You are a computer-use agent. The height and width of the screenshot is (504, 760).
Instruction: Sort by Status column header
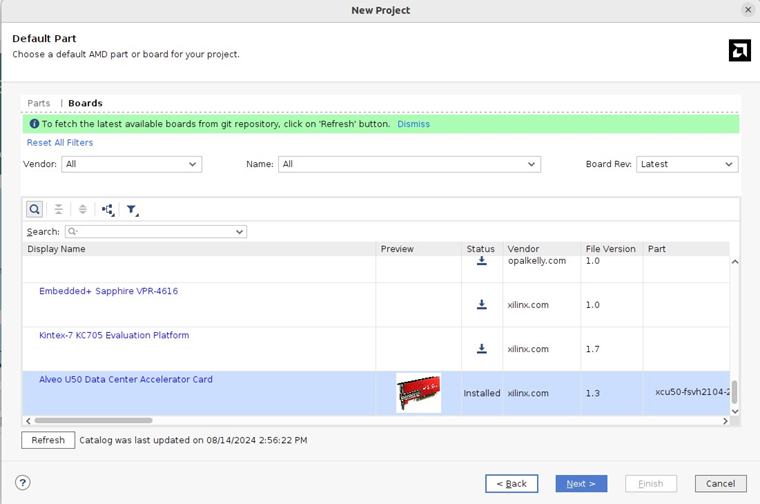pyautogui.click(x=482, y=249)
